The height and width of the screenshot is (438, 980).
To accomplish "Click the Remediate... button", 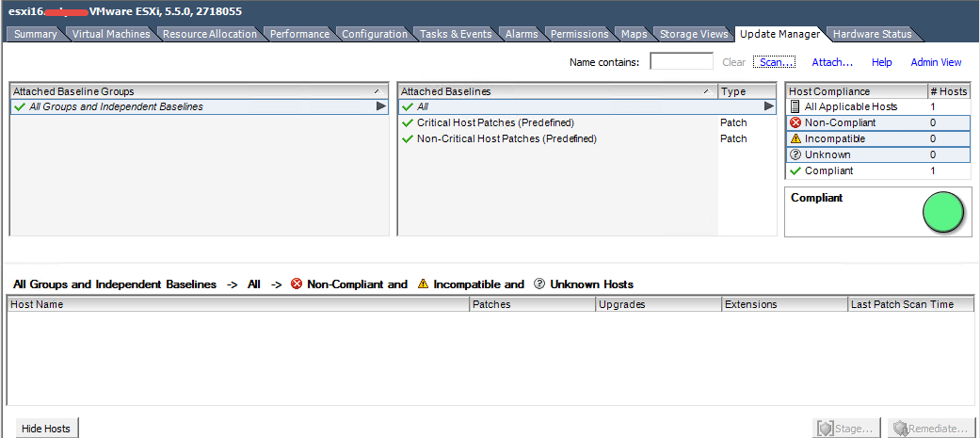I will (931, 429).
